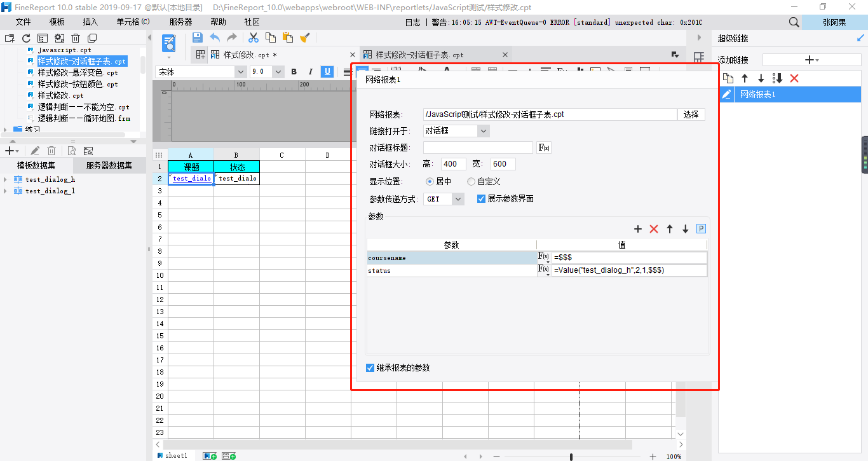The height and width of the screenshot is (461, 868).
Task: Click the 对话框标题 text input field
Action: click(478, 148)
